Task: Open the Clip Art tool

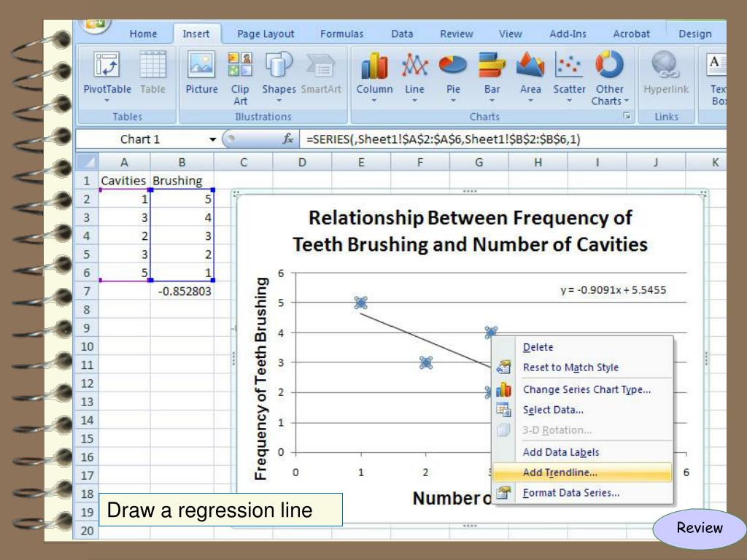Action: coord(240,66)
